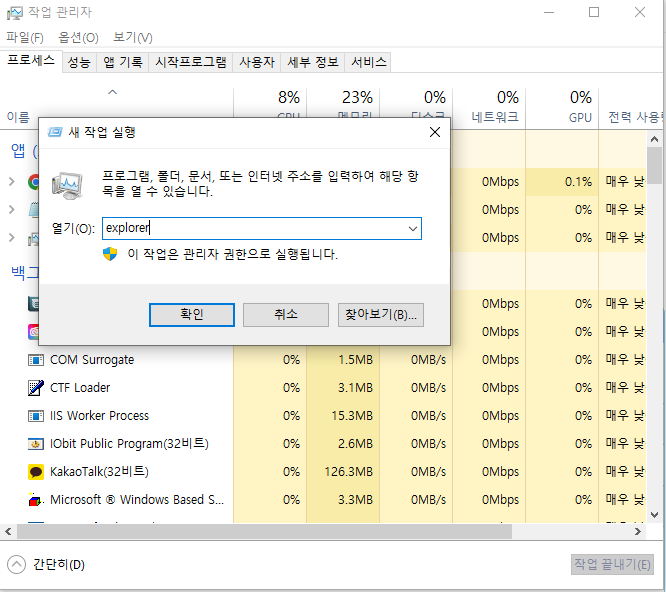Screen dimensions: 666x592
Task: Select the CTF Loader process row
Action: (x=323, y=388)
